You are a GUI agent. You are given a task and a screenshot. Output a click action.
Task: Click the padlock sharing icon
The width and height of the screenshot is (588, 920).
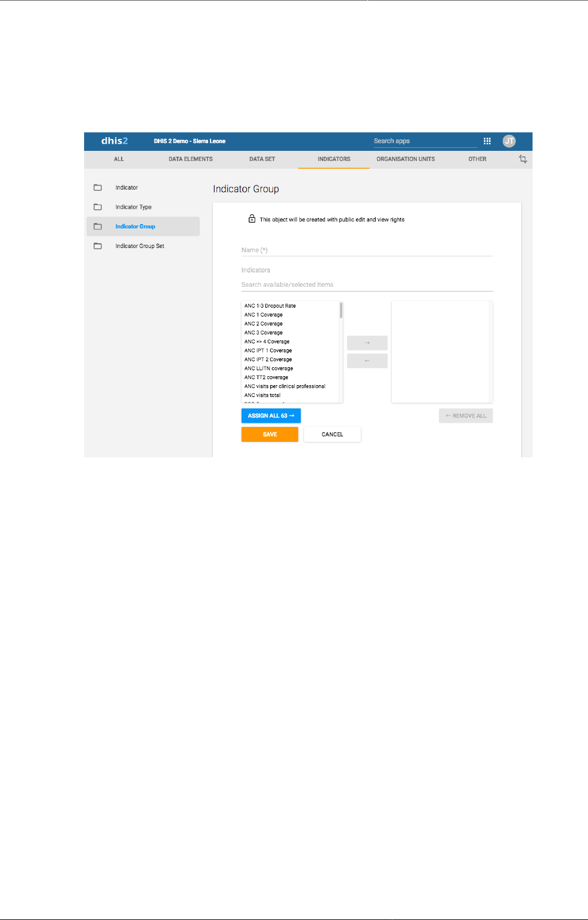click(x=252, y=219)
